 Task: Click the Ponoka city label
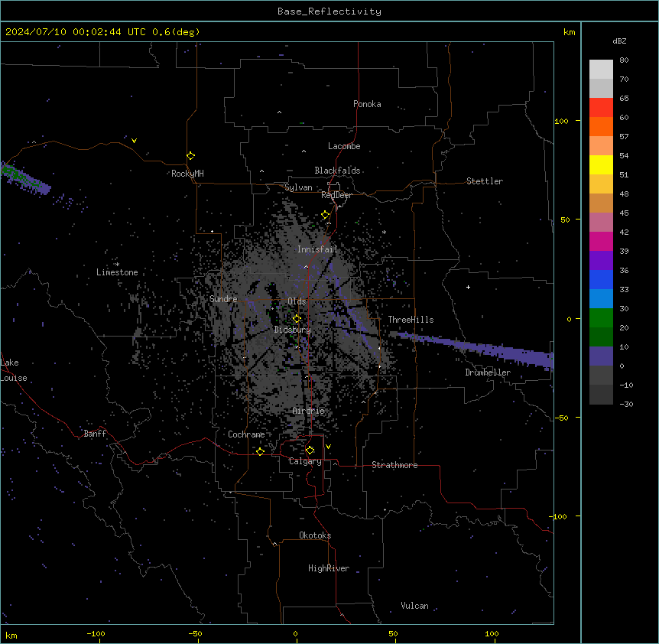[367, 104]
